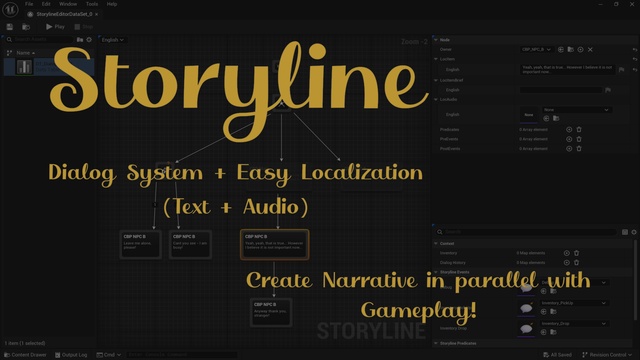The width and height of the screenshot is (640, 360).
Task: Open the English language dropdown above the graph
Action: coord(113,40)
